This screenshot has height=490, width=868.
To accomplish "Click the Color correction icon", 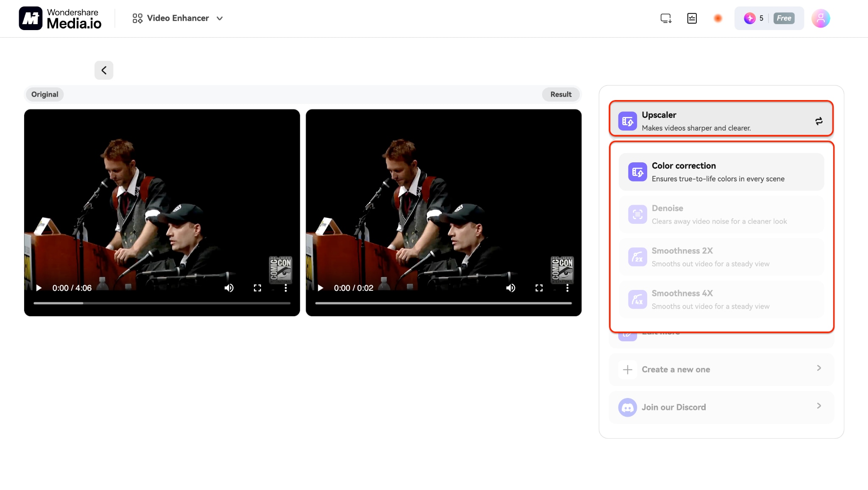I will pos(637,172).
